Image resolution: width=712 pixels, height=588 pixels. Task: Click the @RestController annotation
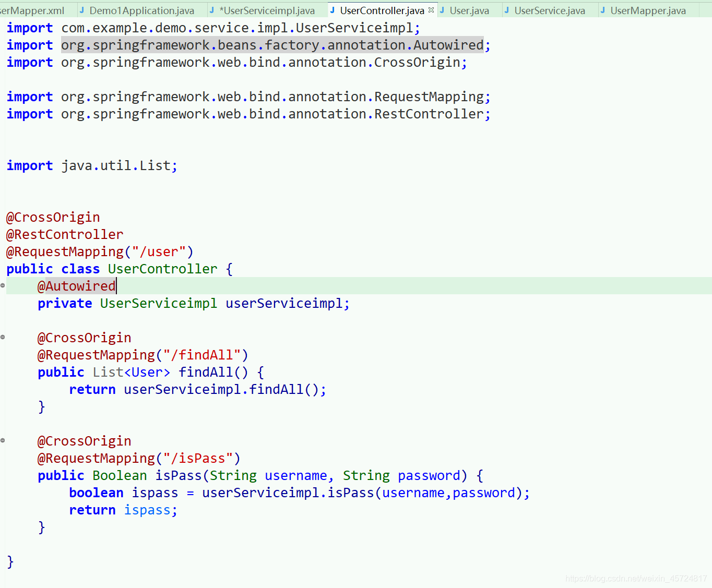65,235
